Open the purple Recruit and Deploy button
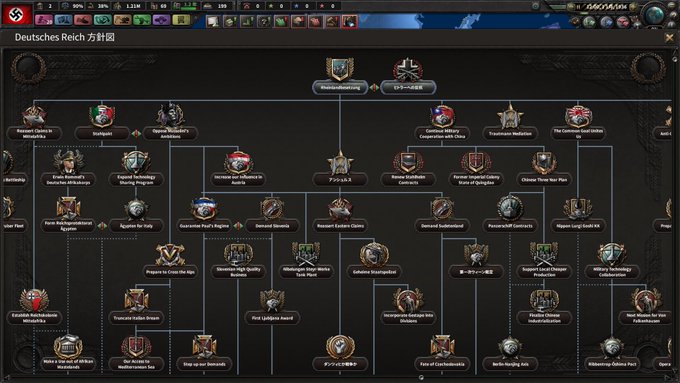This screenshot has height=383, width=680. coord(161,20)
